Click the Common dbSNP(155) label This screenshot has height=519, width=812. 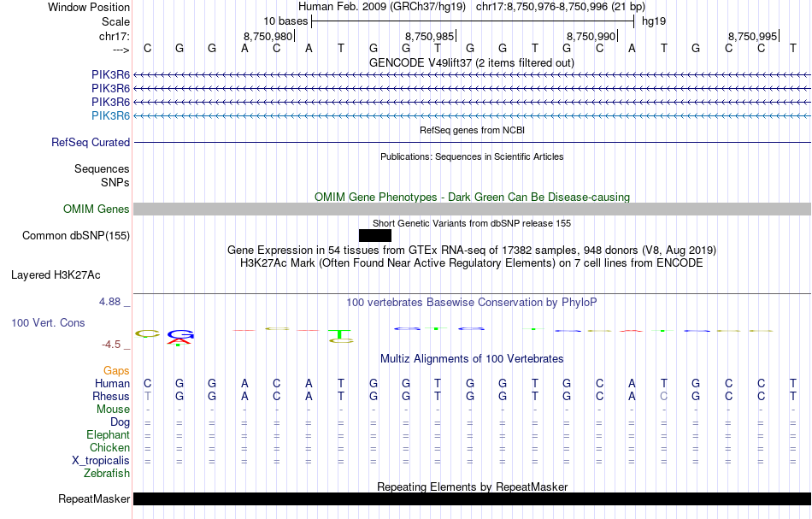tap(75, 236)
